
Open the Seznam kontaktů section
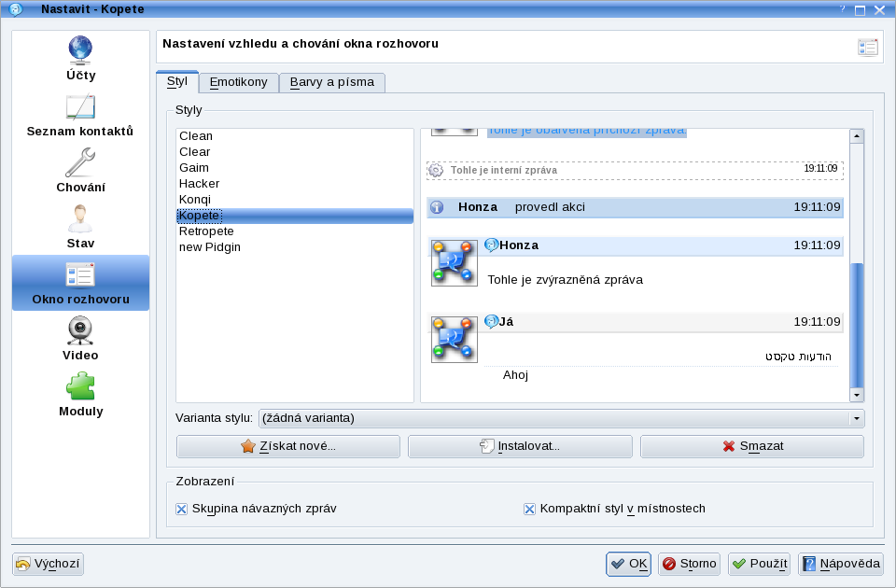click(x=80, y=115)
